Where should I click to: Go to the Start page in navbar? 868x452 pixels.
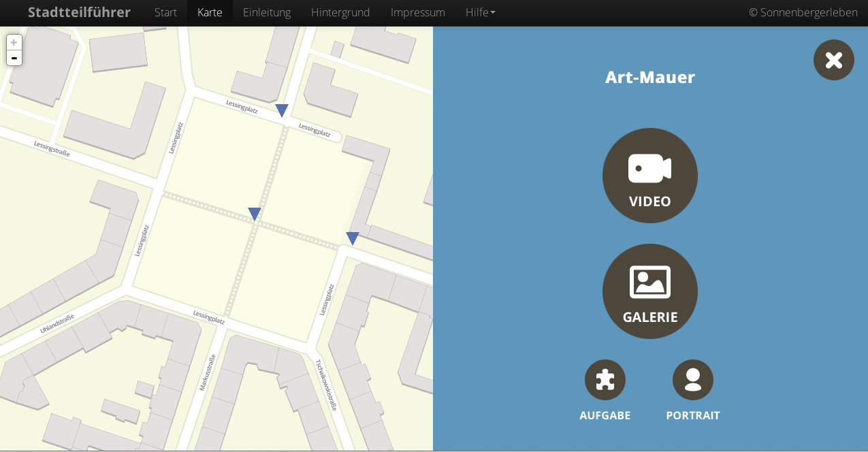165,12
